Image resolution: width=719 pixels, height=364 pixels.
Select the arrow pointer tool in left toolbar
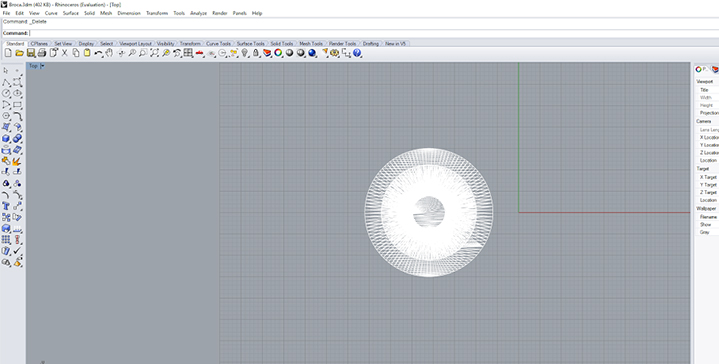tap(6, 70)
